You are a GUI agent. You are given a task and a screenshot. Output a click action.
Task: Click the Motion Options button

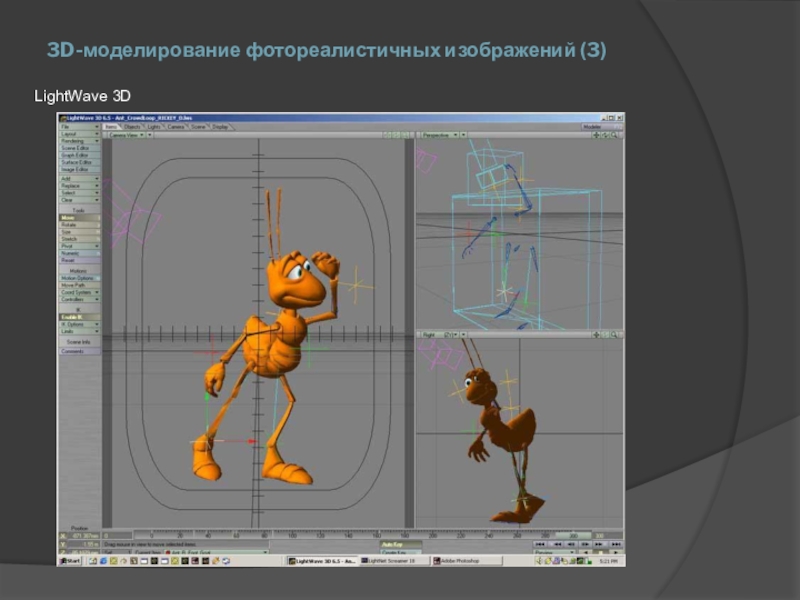coord(80,278)
